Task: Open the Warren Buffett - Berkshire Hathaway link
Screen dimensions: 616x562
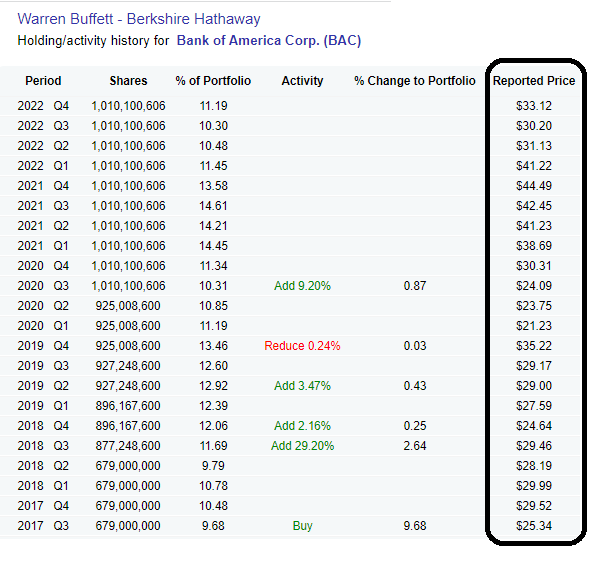Action: point(139,19)
